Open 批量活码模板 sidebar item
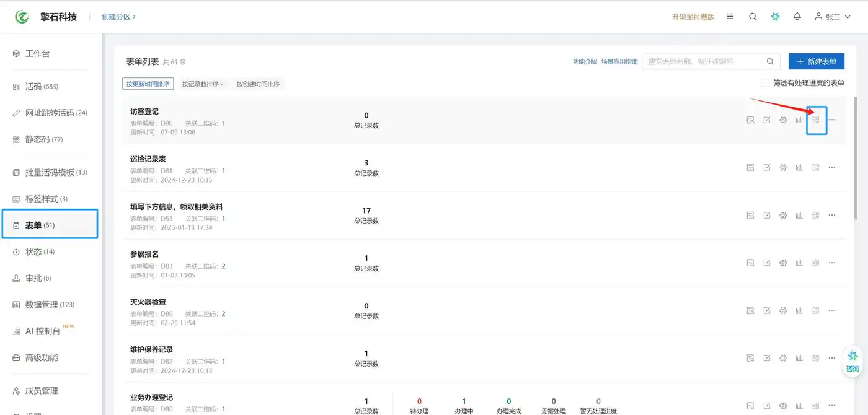Viewport: 868px width, 415px height. point(50,172)
